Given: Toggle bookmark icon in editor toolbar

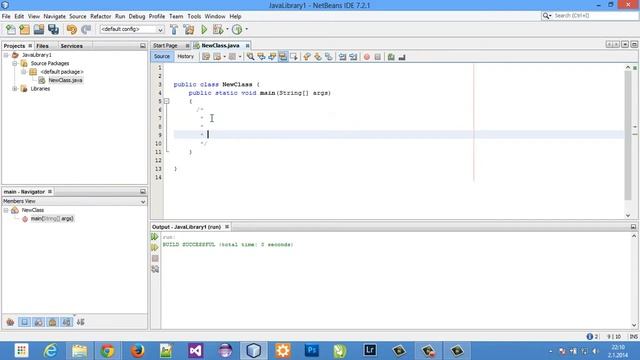Looking at the screenshot, I should pyautogui.click(x=329, y=57).
